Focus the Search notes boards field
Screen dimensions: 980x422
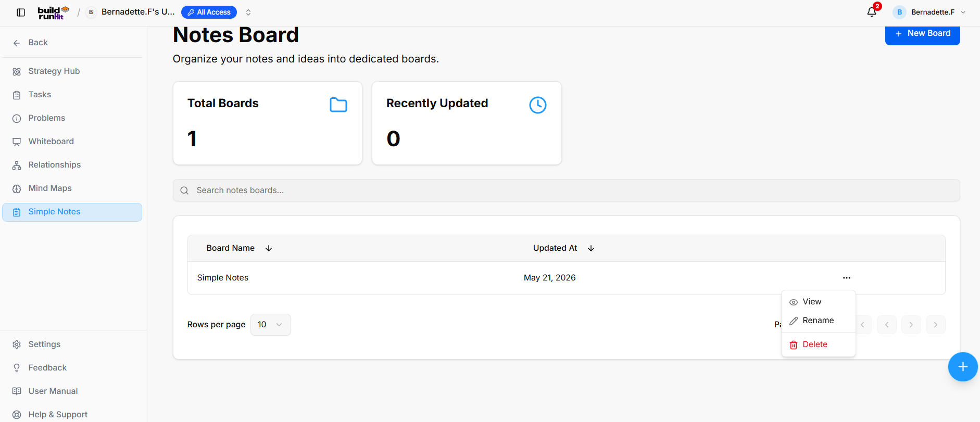coord(566,190)
